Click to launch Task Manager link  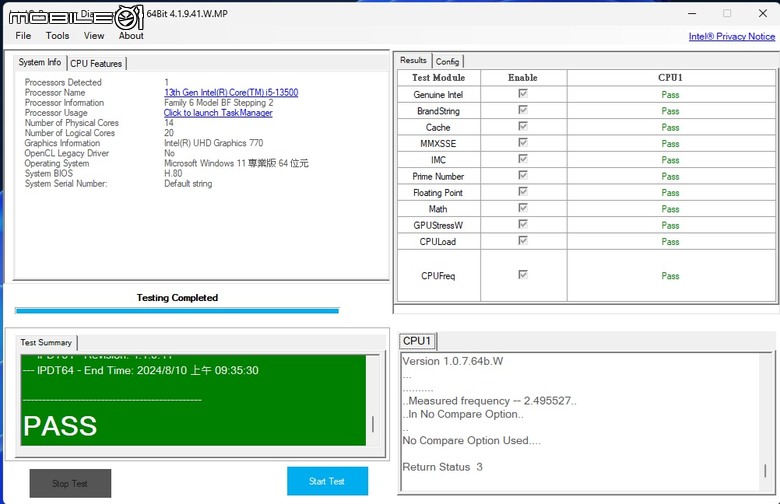(218, 113)
